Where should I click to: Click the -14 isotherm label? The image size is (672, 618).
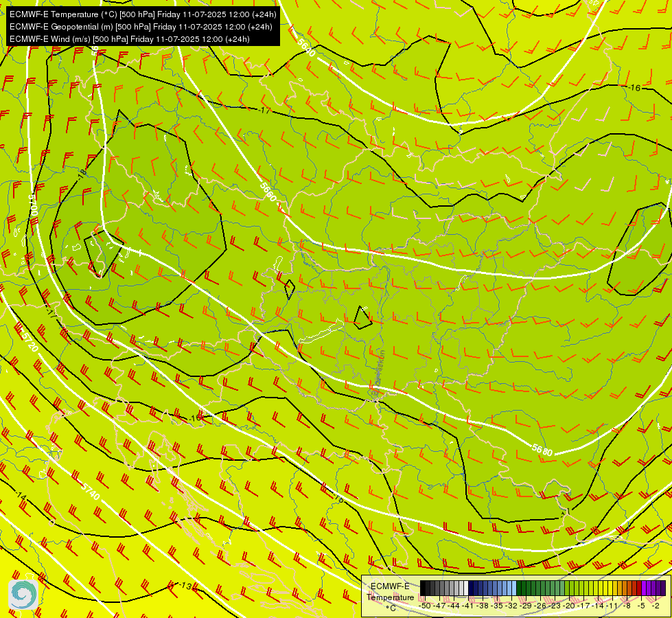(21, 496)
